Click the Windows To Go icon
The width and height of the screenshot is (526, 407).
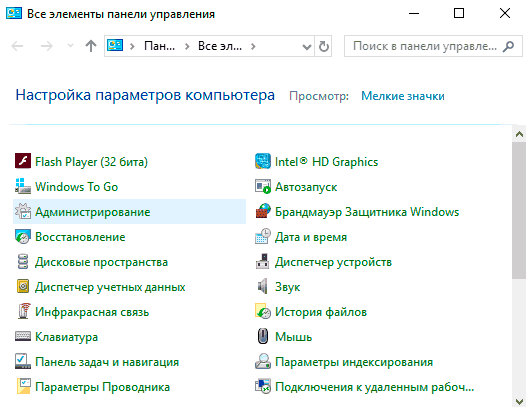point(23,187)
